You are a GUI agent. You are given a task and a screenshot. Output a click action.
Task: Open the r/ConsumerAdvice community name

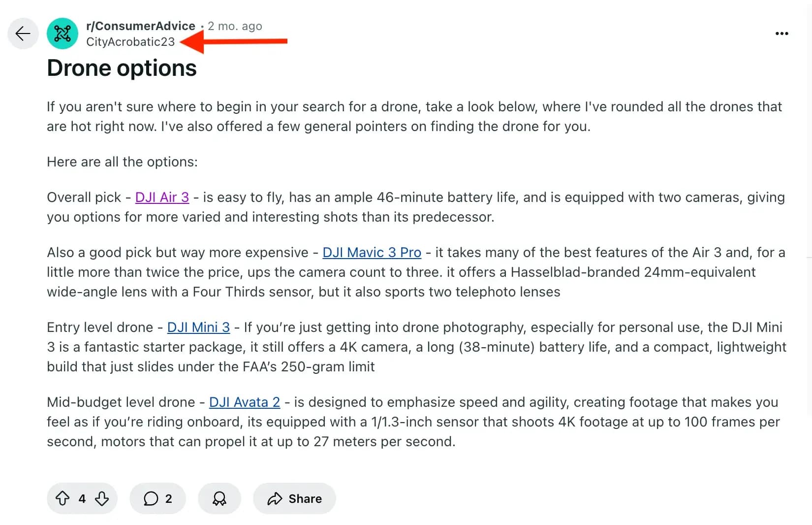[x=142, y=26]
